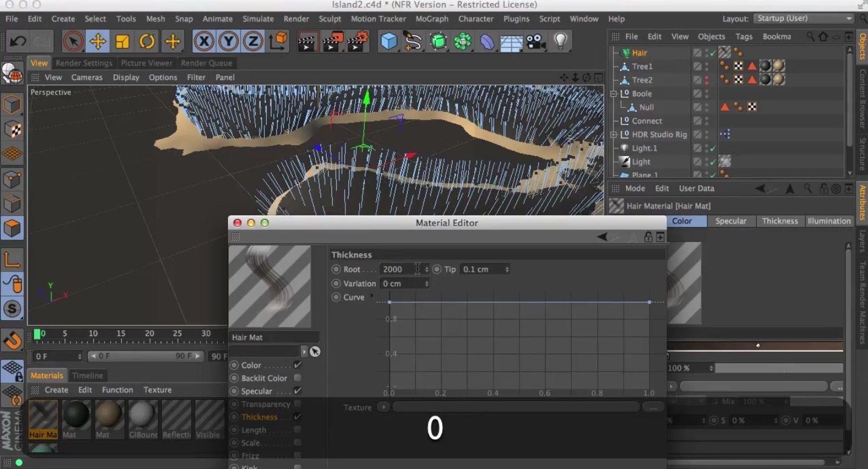Viewport: 868px width, 469px height.
Task: Click the timeline playhead at frame 0
Action: click(37, 333)
